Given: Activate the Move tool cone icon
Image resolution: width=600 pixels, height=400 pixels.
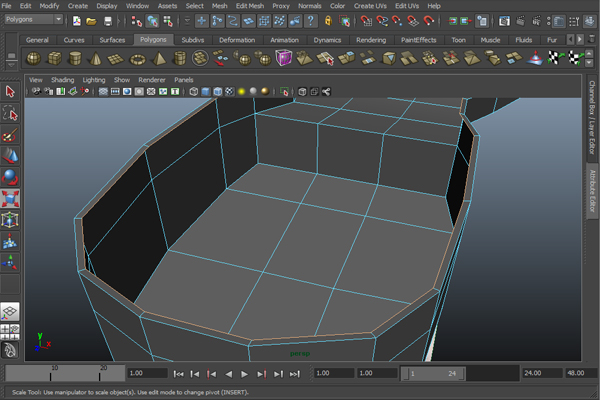Looking at the screenshot, I should coord(10,156).
